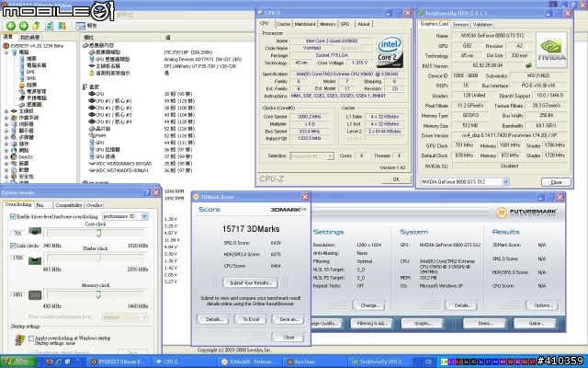The height and width of the screenshot is (368, 588).
Task: Click the shader clock chip icon in System tweaks
Action: point(35,259)
